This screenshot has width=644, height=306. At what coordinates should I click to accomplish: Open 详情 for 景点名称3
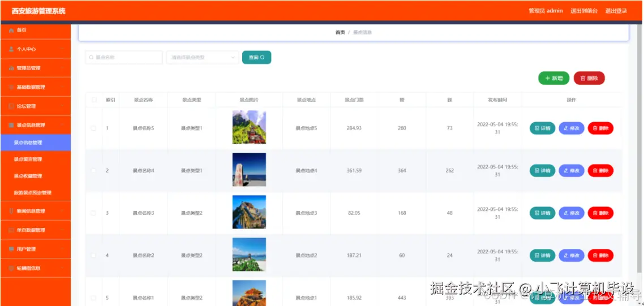tap(542, 213)
